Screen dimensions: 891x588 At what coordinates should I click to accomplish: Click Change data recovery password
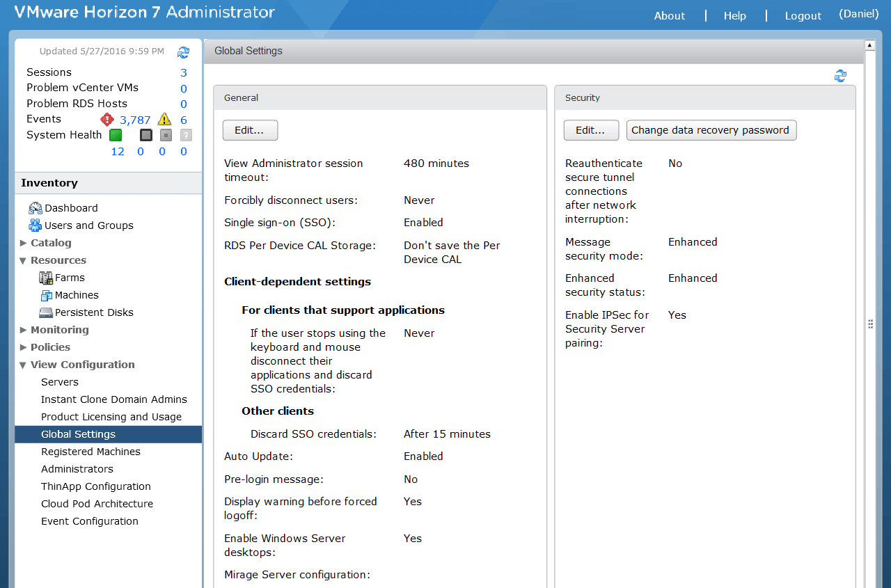click(x=711, y=130)
